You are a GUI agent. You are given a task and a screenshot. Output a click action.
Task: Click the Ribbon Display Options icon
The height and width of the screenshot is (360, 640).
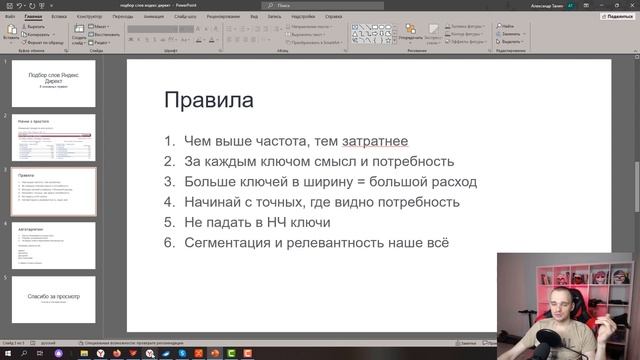[x=586, y=6]
